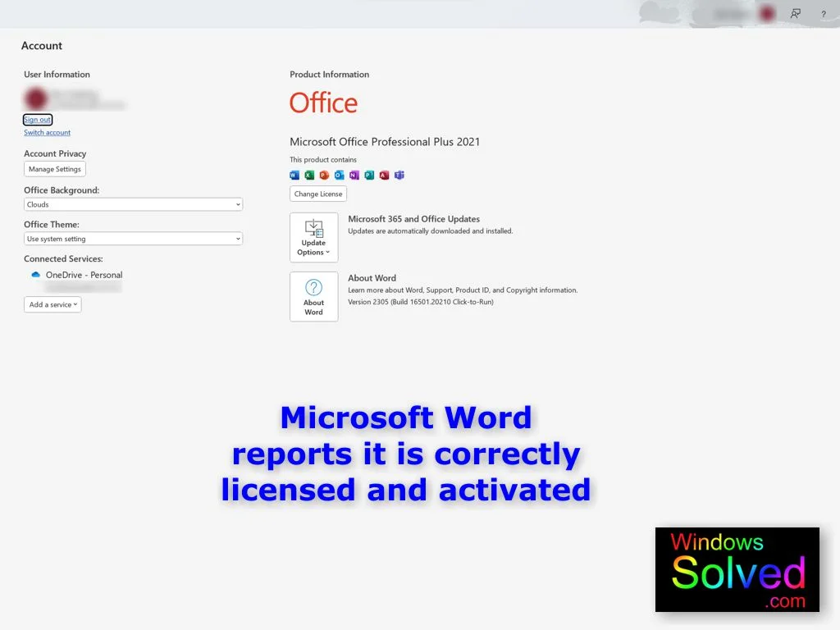Click the Excel app icon
Image resolution: width=840 pixels, height=630 pixels.
pyautogui.click(x=309, y=176)
